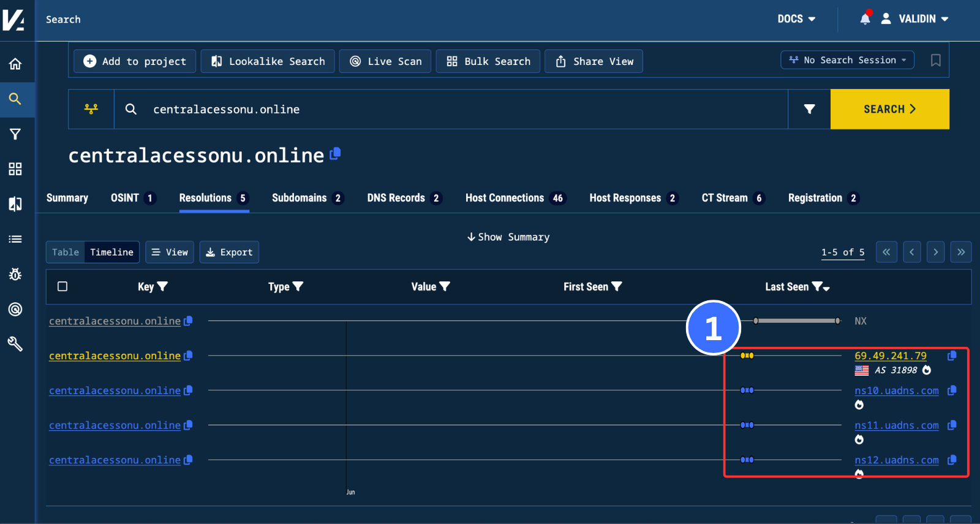Jump to the last results page
The width and height of the screenshot is (980, 524).
point(961,252)
